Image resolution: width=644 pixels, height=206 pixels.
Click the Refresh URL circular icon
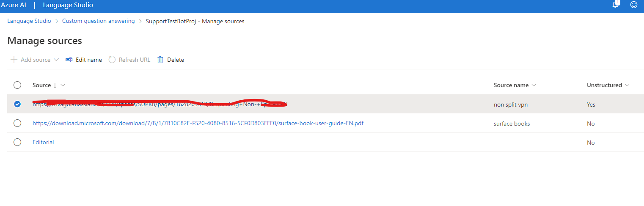pos(112,60)
